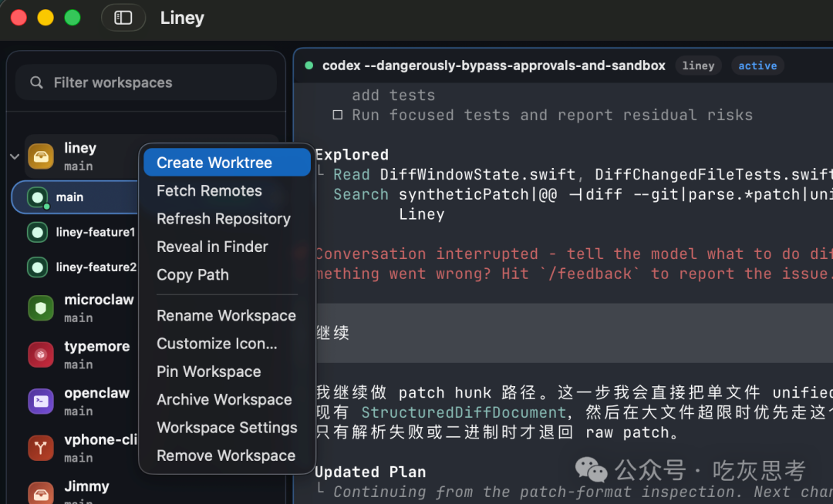Click the liney-feature2 worktree icon
Screen dimensions: 833x504
37,267
